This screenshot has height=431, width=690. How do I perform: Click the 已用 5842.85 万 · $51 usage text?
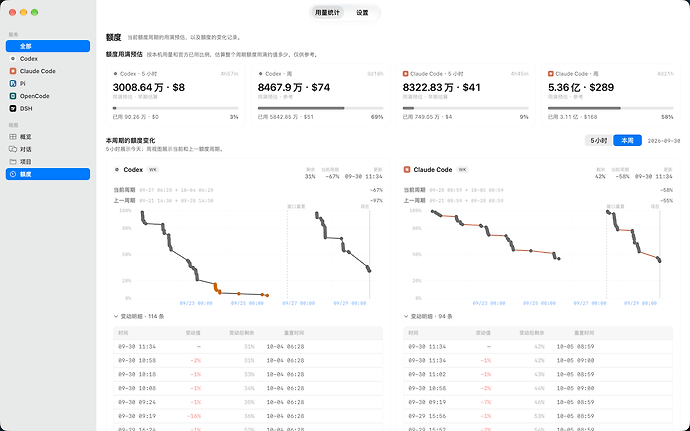[x=286, y=117]
